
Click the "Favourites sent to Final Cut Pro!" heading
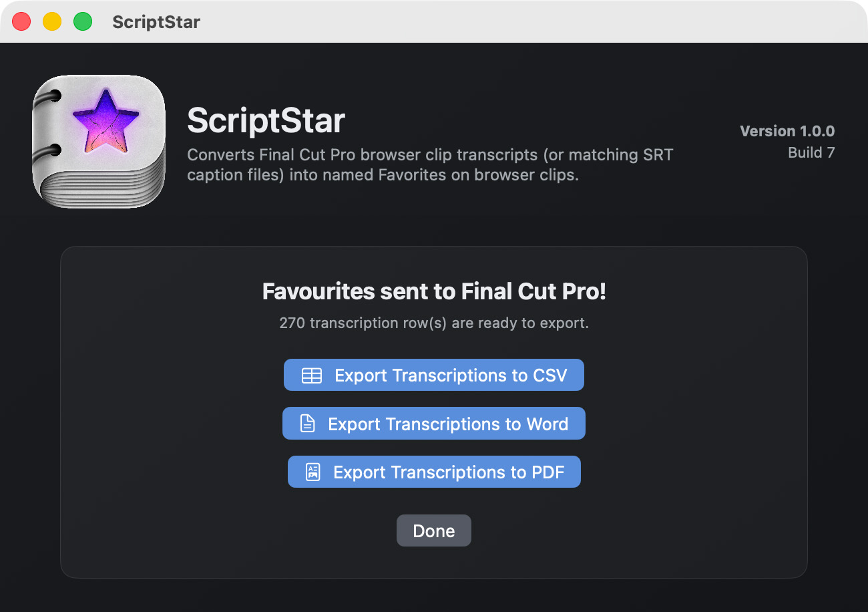434,292
